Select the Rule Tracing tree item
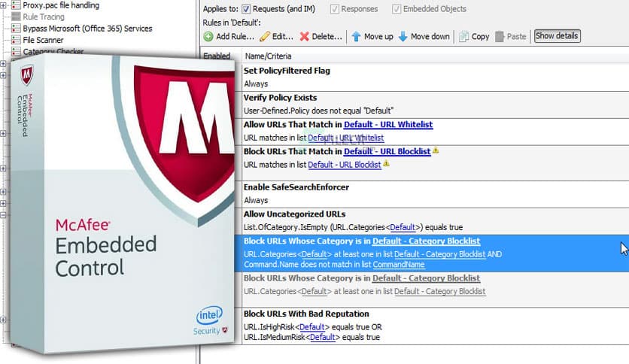The image size is (629, 364). [x=44, y=17]
